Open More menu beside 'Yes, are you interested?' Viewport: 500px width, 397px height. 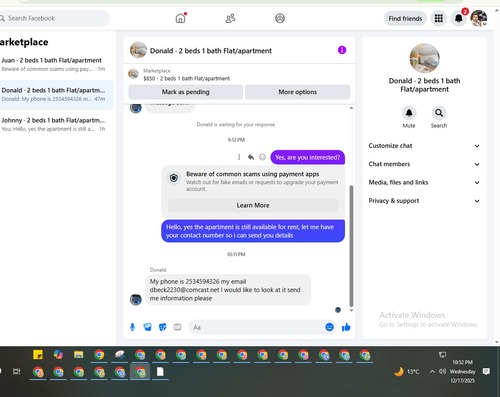coord(239,157)
